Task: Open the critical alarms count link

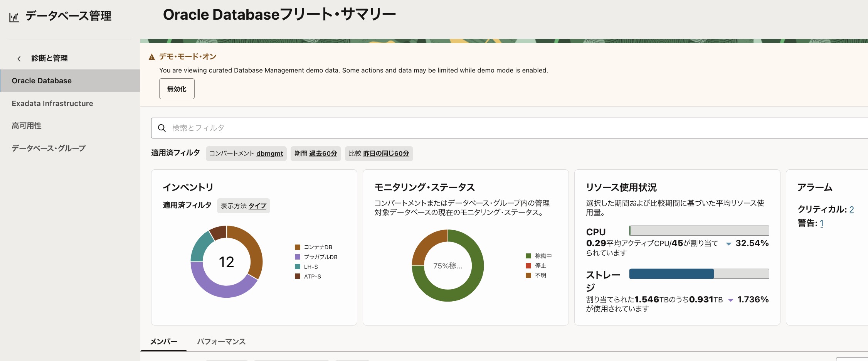Action: point(851,209)
